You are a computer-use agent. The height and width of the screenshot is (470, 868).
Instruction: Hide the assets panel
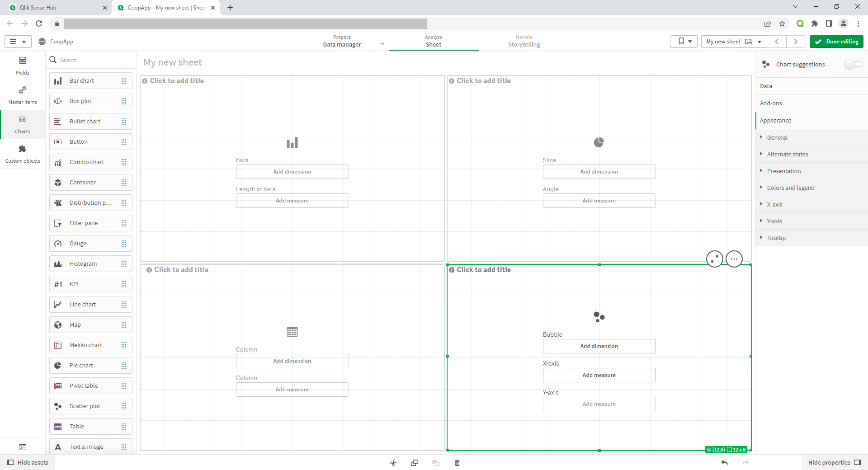pos(28,462)
